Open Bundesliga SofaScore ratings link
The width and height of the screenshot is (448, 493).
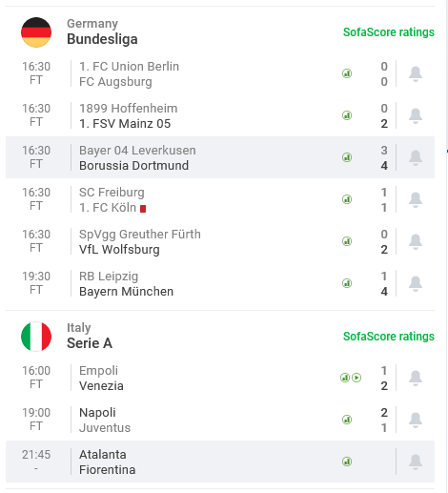389,32
